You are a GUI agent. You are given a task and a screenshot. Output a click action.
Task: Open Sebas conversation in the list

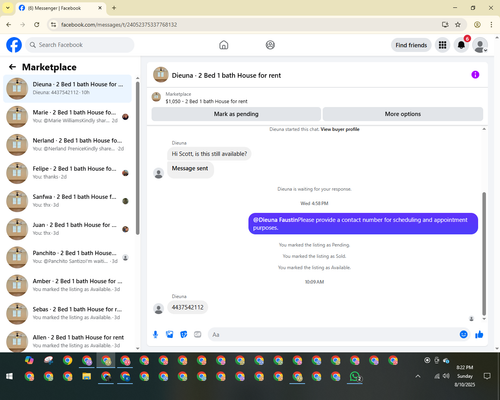[x=67, y=313]
